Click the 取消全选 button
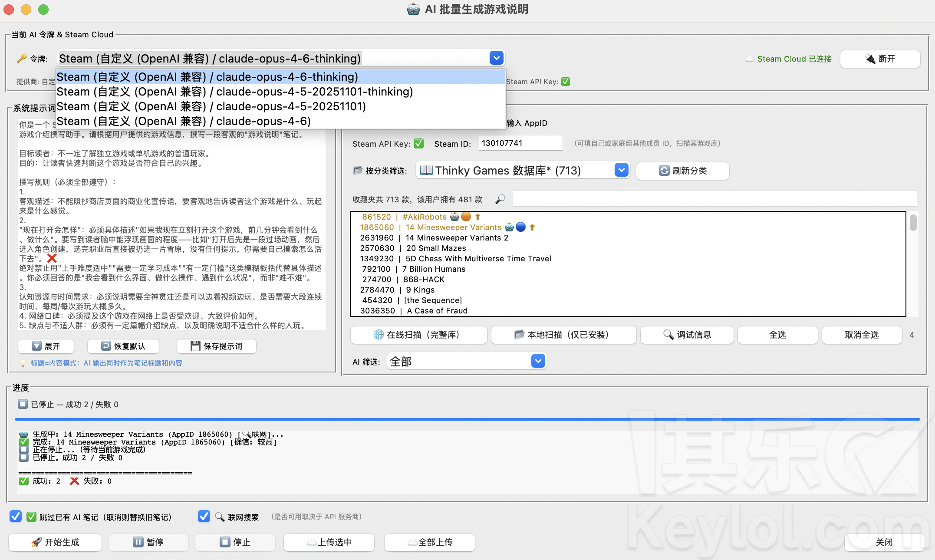 861,335
